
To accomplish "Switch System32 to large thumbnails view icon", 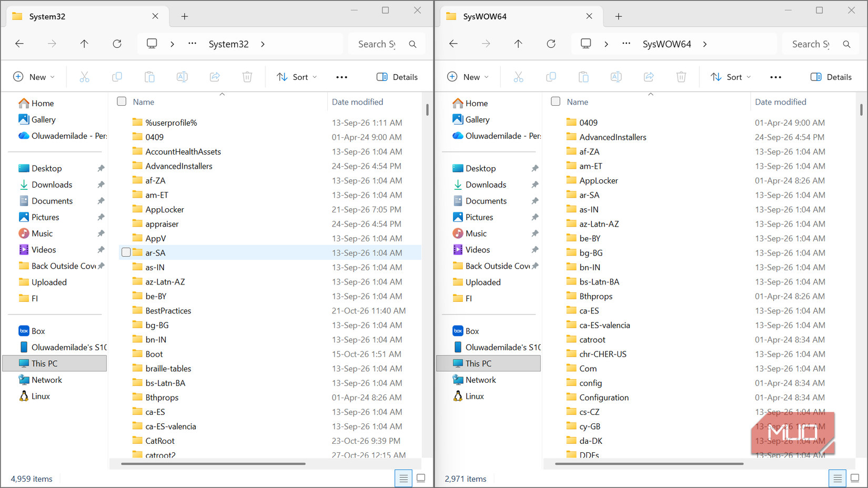I will click(x=421, y=478).
